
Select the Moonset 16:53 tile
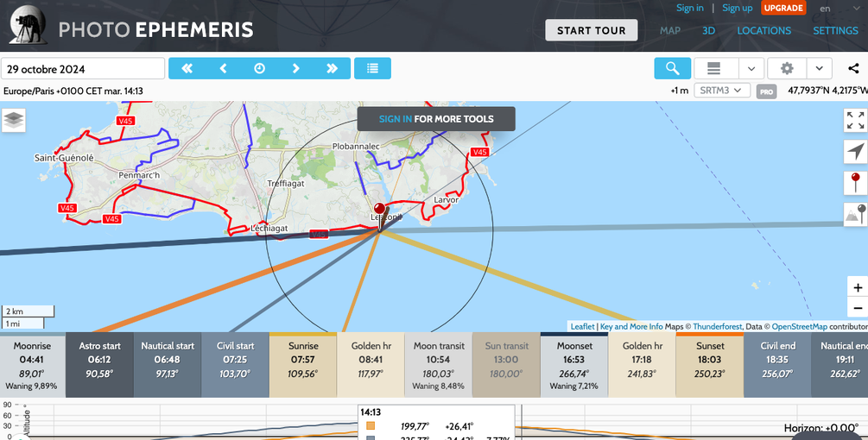(x=574, y=365)
